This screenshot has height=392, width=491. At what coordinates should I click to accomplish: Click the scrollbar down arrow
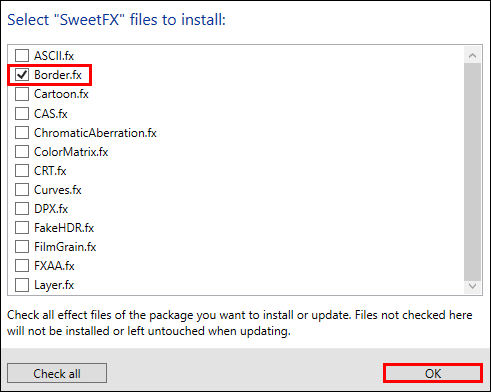point(472,286)
